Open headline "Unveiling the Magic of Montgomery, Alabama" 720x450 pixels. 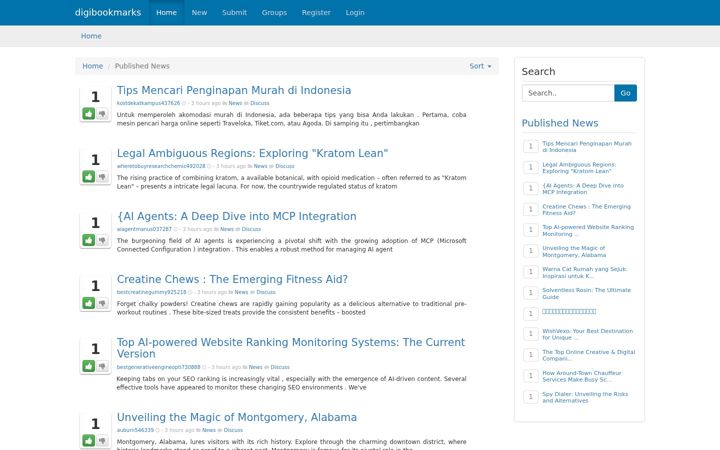[x=236, y=417]
